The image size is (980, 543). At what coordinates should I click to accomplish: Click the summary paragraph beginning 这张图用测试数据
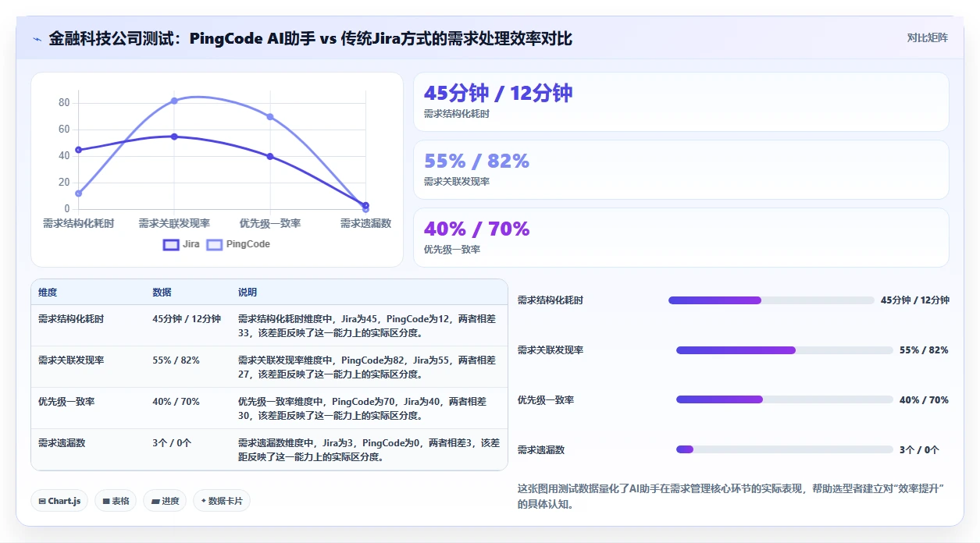[x=732, y=496]
